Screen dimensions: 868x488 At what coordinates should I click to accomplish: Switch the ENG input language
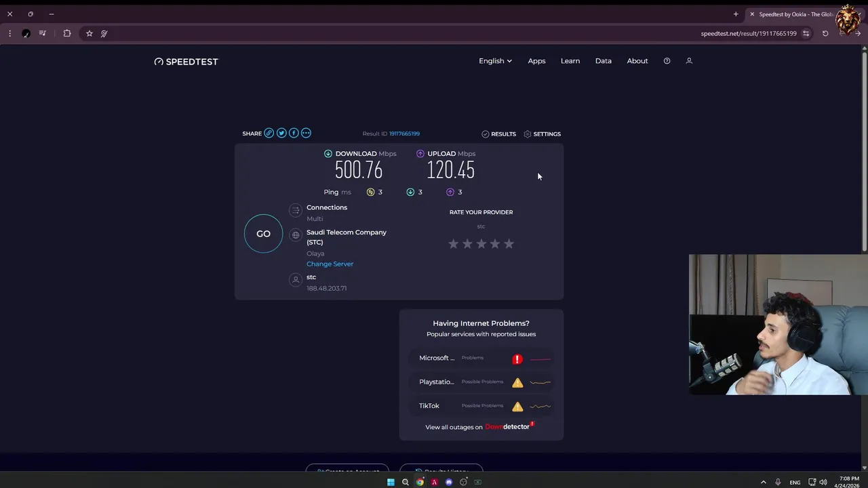(795, 483)
